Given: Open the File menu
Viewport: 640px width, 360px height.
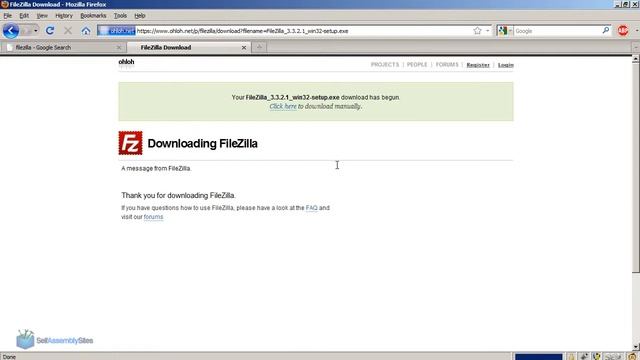Looking at the screenshot, I should [8, 16].
